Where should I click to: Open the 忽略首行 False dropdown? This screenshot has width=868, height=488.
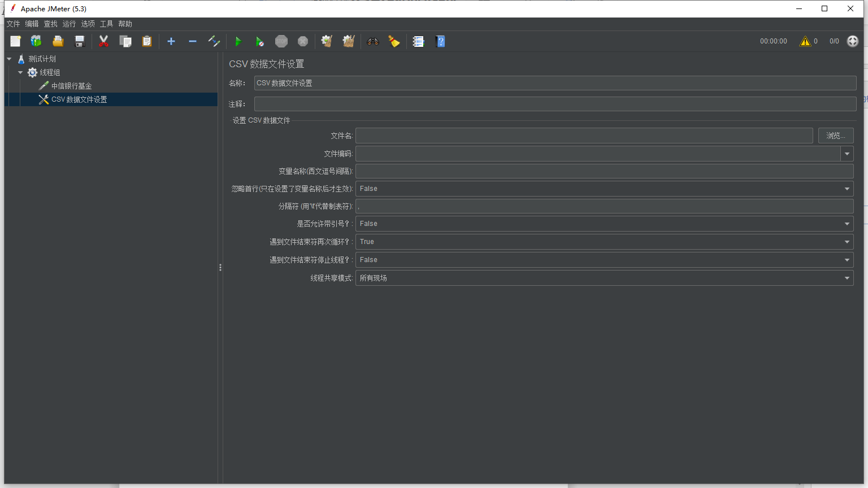(604, 189)
